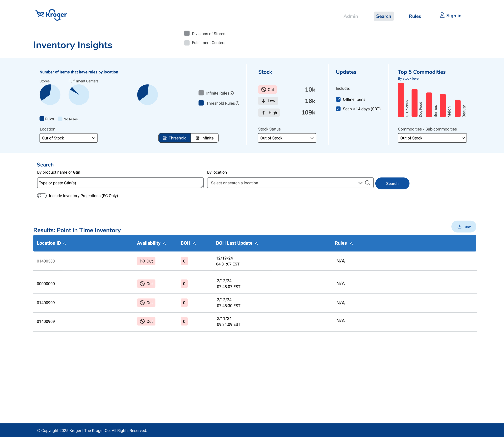Open the Rules nav item
This screenshot has height=437, width=504.
414,16
